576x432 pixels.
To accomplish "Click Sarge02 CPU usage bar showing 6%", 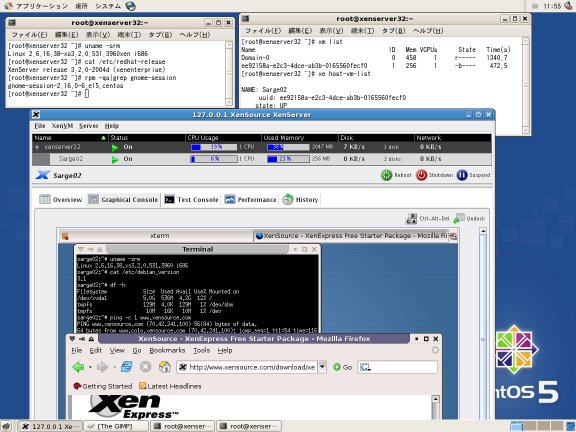I will tap(213, 159).
